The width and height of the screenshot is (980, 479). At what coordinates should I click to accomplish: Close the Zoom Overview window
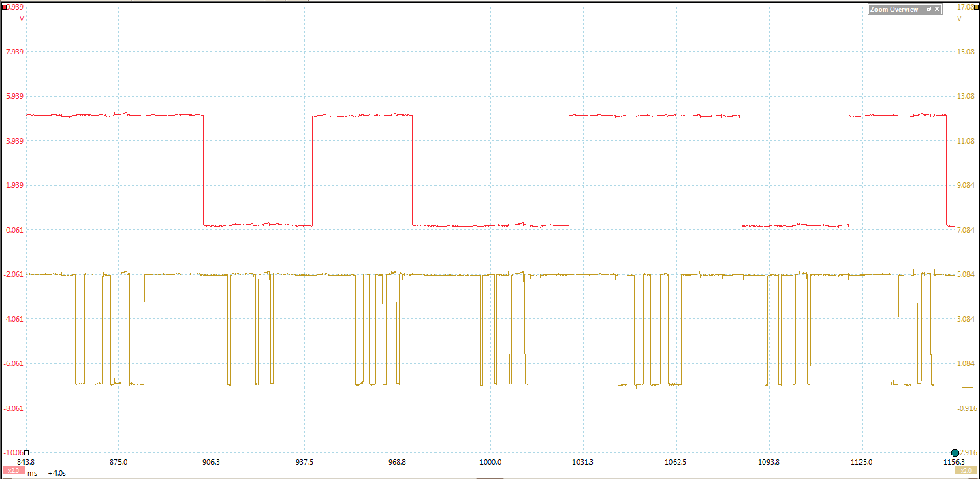[937, 9]
